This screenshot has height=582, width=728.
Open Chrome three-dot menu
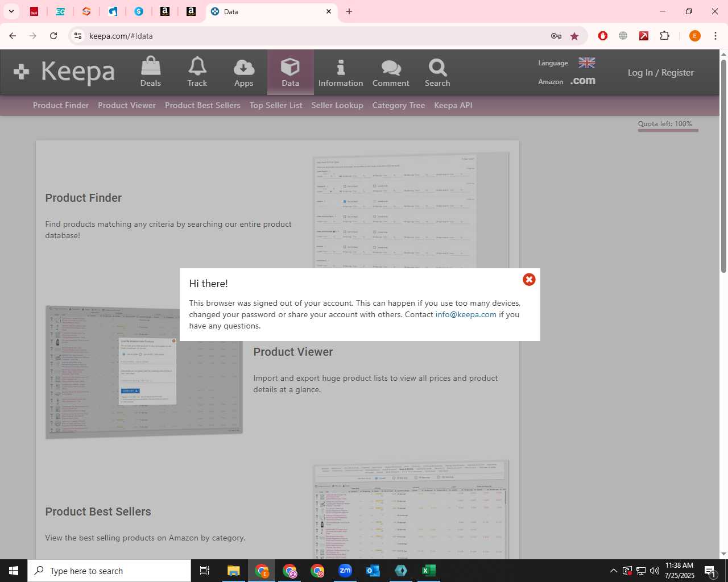coord(715,36)
